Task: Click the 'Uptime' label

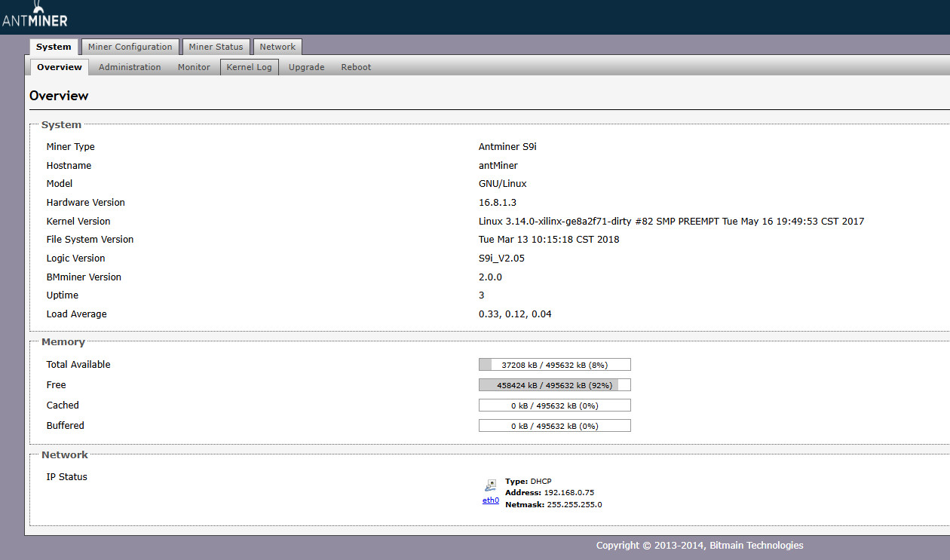Action: click(62, 295)
